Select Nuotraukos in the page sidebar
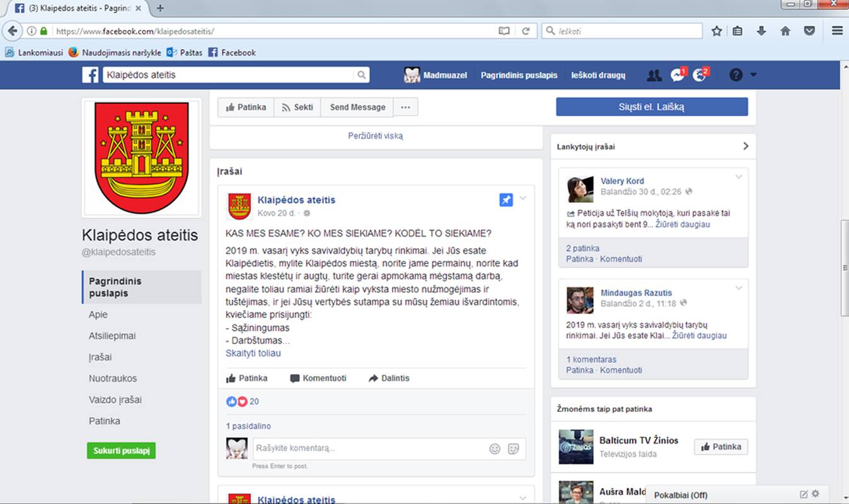This screenshot has width=849, height=504. tap(113, 379)
